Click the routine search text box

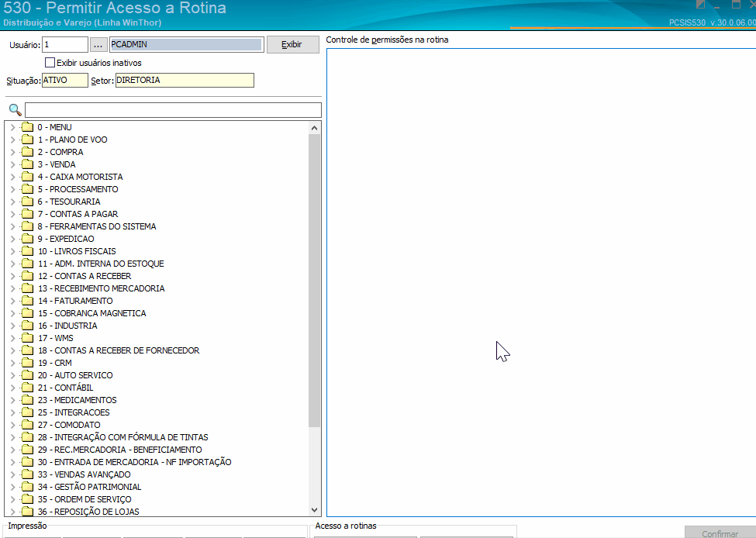173,110
